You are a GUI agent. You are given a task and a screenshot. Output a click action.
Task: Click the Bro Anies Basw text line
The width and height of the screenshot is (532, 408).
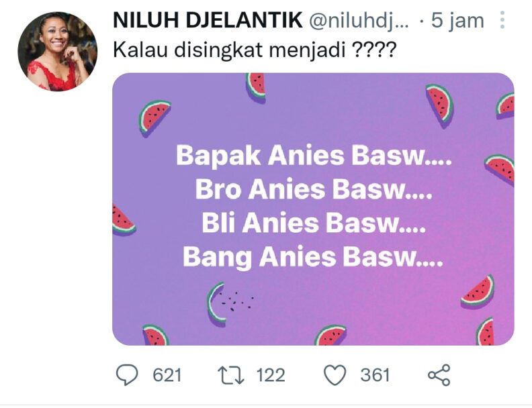click(314, 189)
